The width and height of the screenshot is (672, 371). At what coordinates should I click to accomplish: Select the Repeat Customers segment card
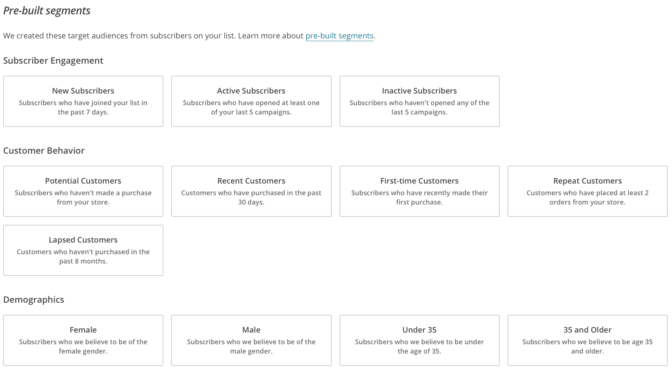[588, 191]
